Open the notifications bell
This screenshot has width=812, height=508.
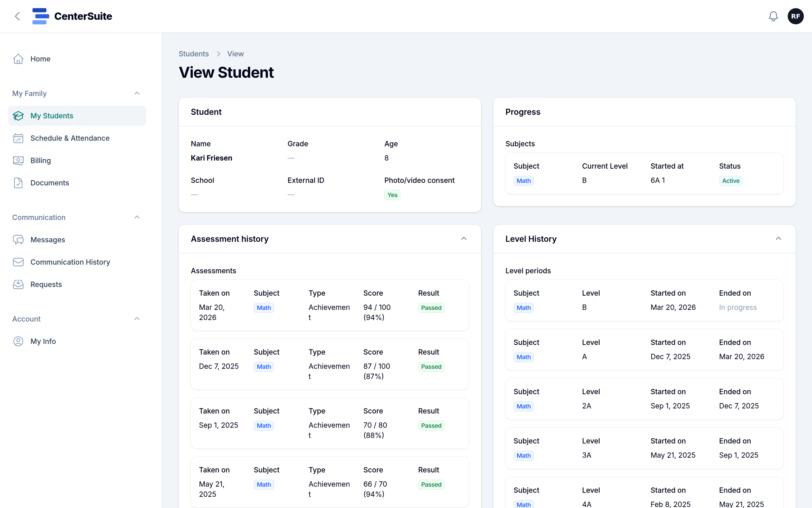[773, 16]
